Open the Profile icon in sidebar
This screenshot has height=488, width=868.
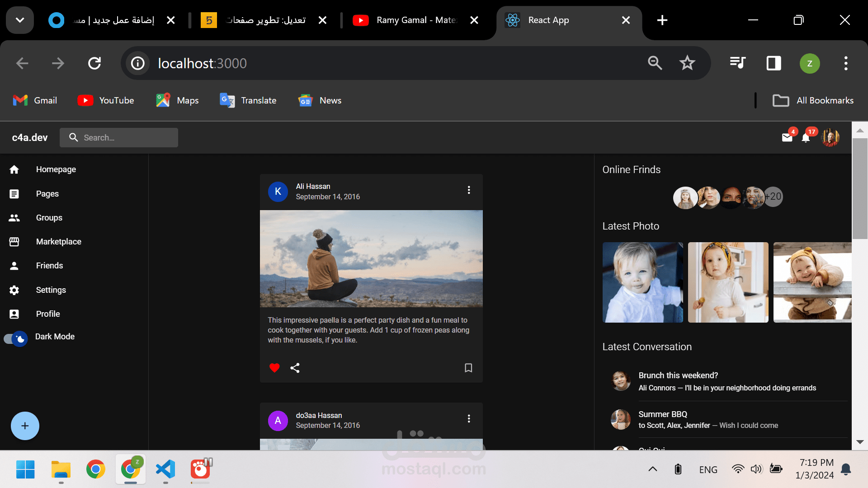14,314
